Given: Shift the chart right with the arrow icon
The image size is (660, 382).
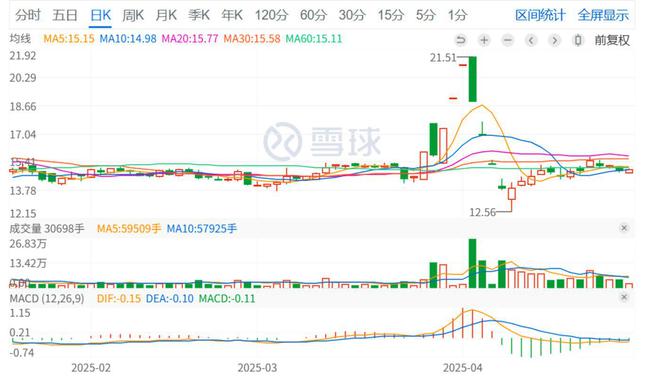Looking at the screenshot, I should click(x=555, y=40).
